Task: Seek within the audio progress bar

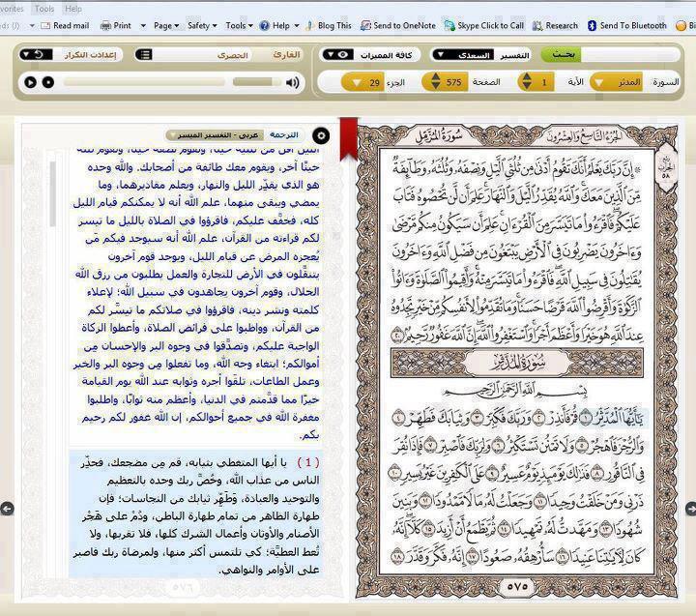Action: [x=144, y=82]
